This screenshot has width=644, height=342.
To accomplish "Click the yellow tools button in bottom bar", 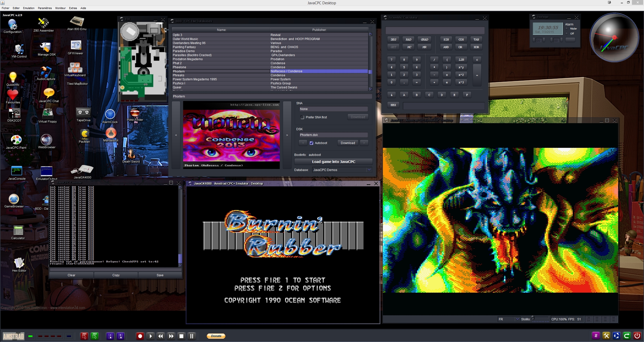I will coord(606,336).
